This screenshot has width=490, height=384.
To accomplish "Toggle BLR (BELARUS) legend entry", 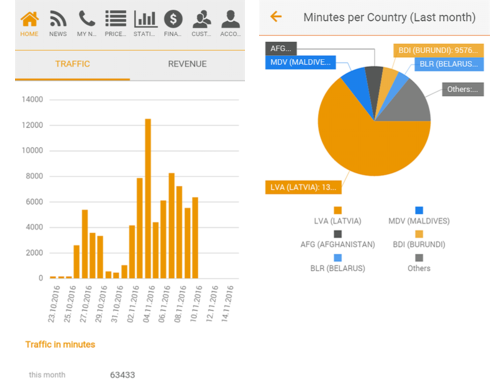I will point(338,263).
